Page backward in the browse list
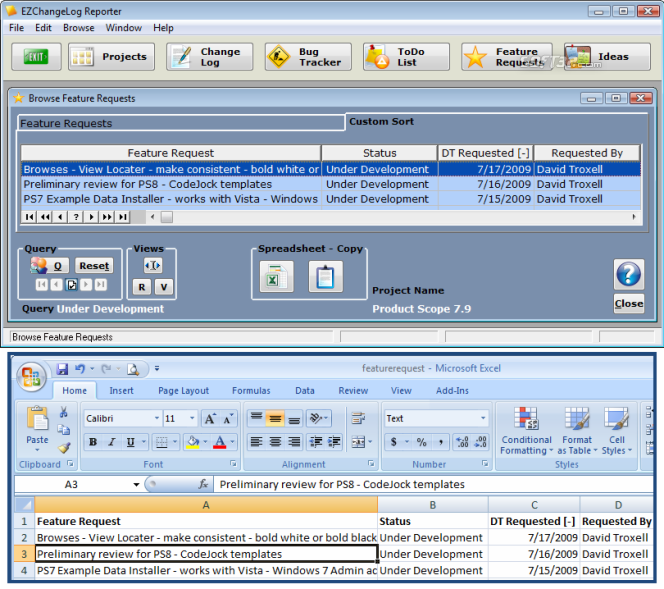 pyautogui.click(x=45, y=217)
